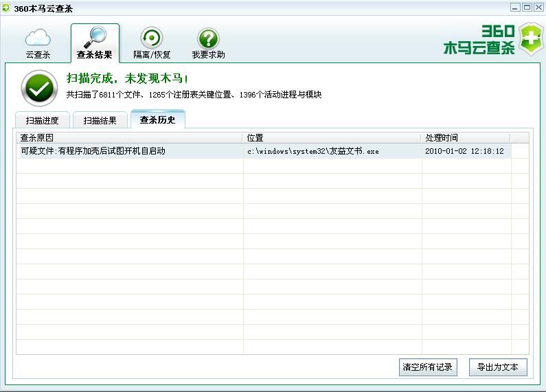Screen dimensions: 546x392
Task: Click the 导出为文本 button
Action: [498, 367]
